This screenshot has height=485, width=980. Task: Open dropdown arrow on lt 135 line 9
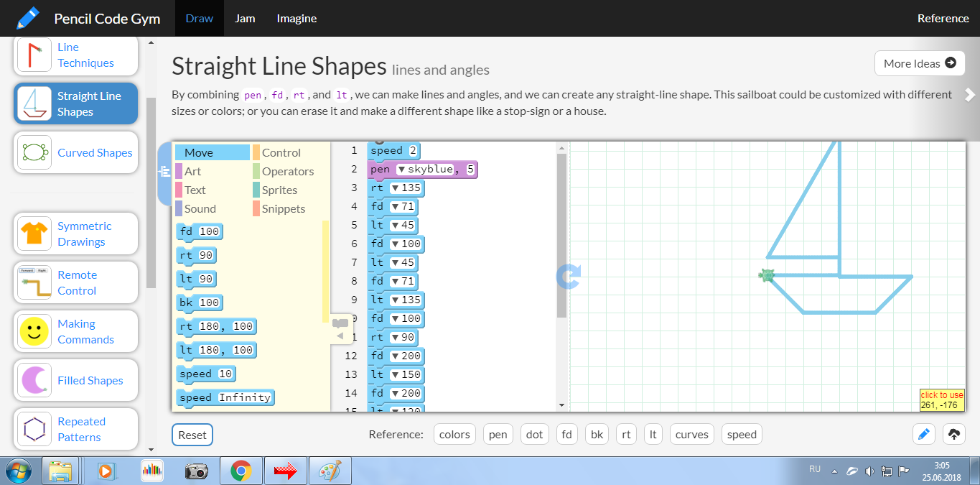tap(395, 300)
